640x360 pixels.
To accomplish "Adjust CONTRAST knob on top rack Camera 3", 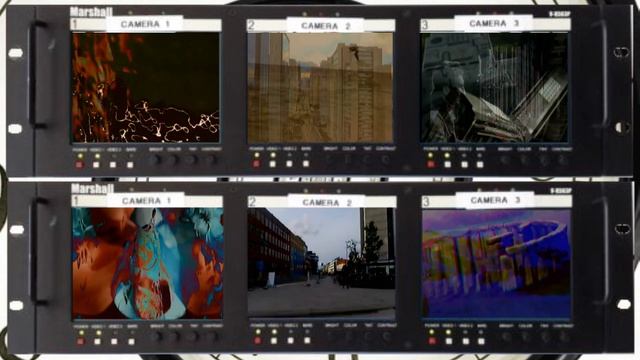I will pos(562,160).
